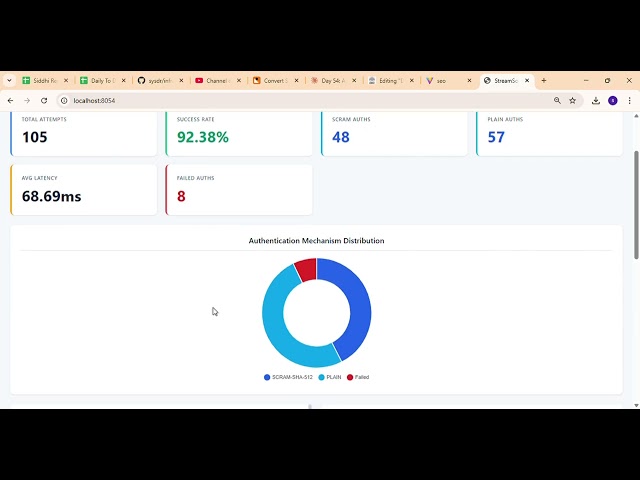Click the SCRAM Auths value 48
The image size is (640, 480).
[341, 137]
